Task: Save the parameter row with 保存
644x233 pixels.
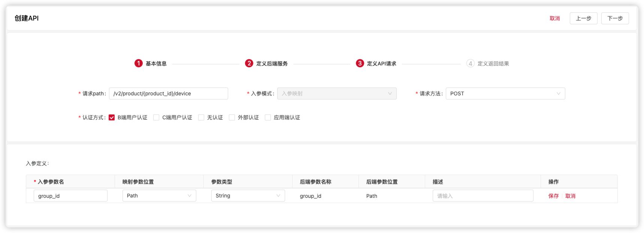Action: pyautogui.click(x=553, y=196)
